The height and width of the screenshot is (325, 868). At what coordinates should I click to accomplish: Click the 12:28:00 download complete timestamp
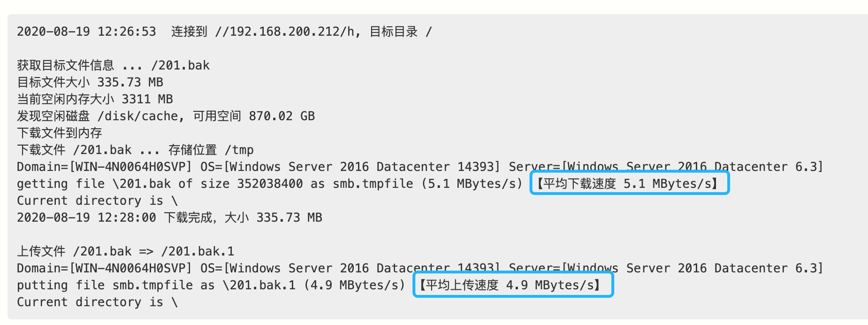click(126, 217)
